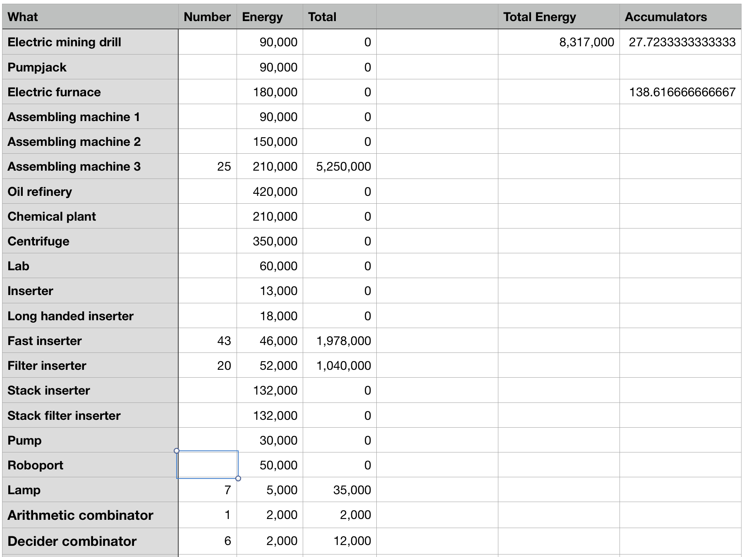
Task: Select the 'Filter inserter' row label
Action: pos(90,365)
